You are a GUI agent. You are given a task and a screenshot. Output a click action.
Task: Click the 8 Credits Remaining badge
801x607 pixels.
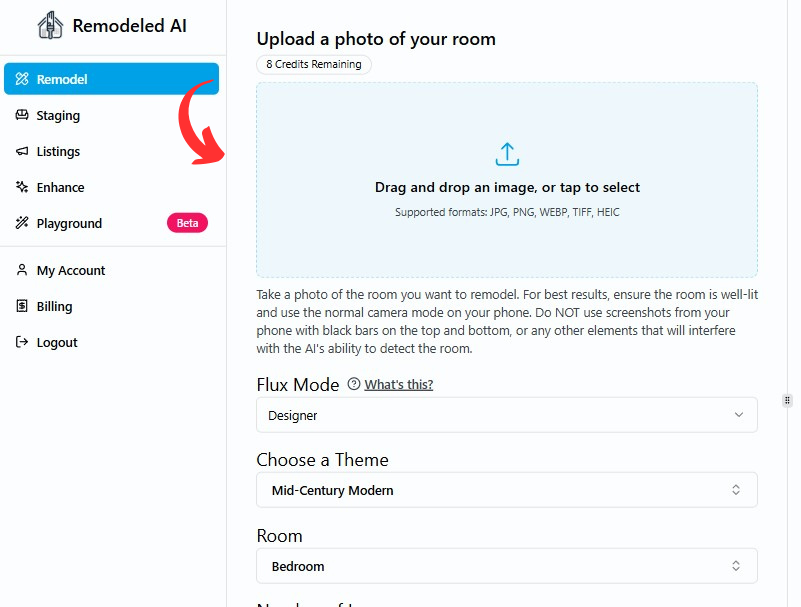(x=314, y=64)
